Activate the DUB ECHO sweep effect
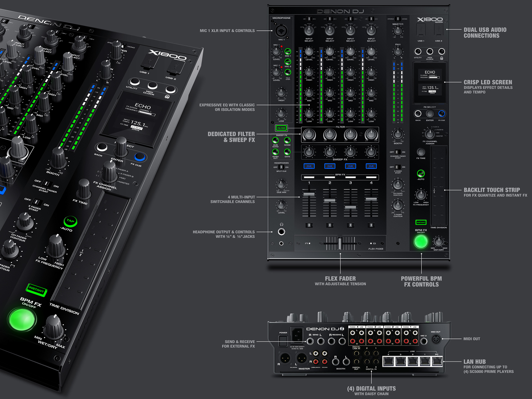 click(x=275, y=140)
